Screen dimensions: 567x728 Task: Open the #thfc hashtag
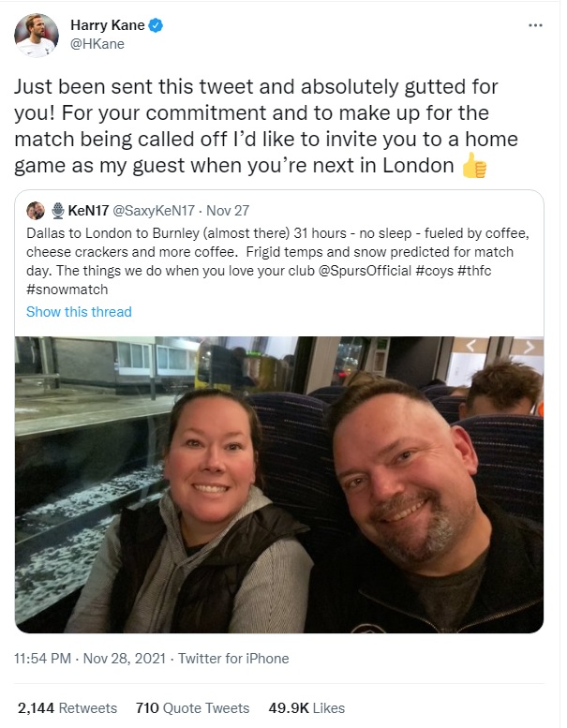[474, 271]
